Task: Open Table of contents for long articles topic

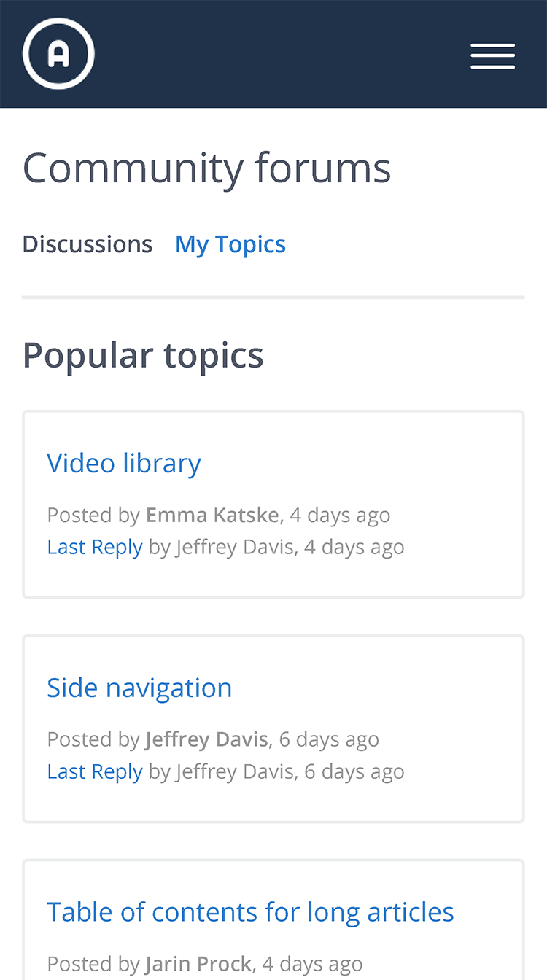Action: pos(250,912)
